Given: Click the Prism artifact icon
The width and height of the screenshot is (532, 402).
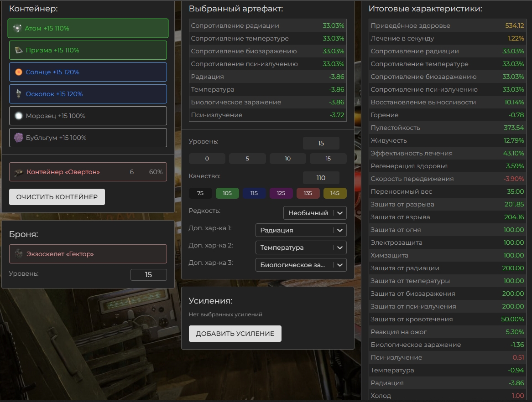Looking at the screenshot, I should coord(19,50).
